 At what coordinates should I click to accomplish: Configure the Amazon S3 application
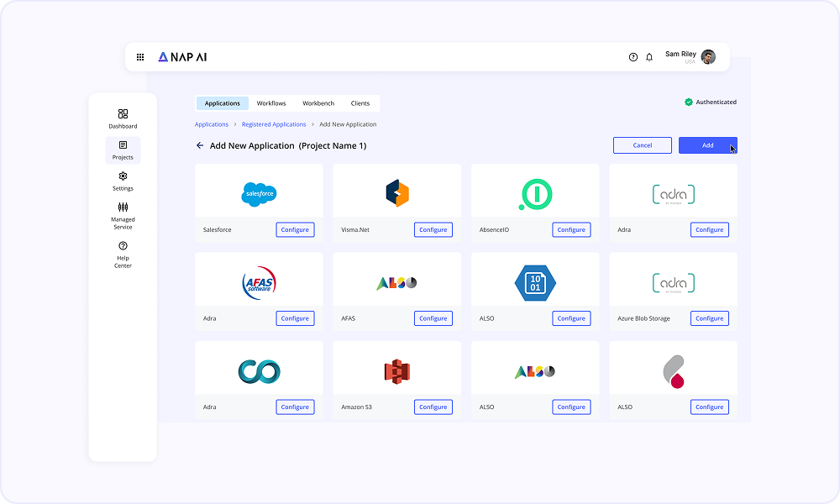pyautogui.click(x=433, y=407)
